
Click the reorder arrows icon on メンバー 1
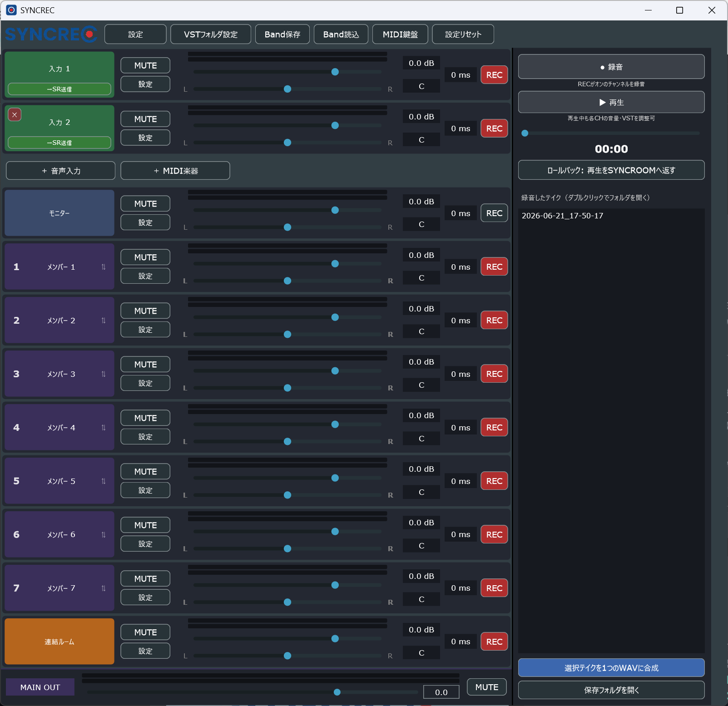[x=104, y=267]
